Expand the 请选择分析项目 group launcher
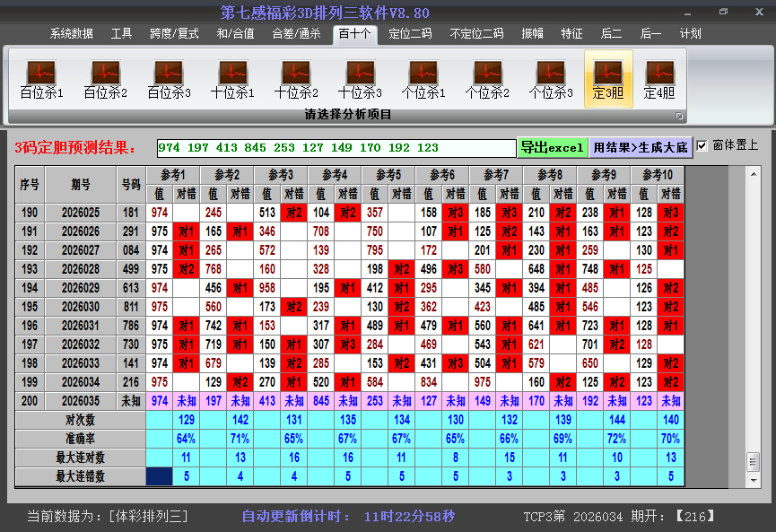 (679, 116)
